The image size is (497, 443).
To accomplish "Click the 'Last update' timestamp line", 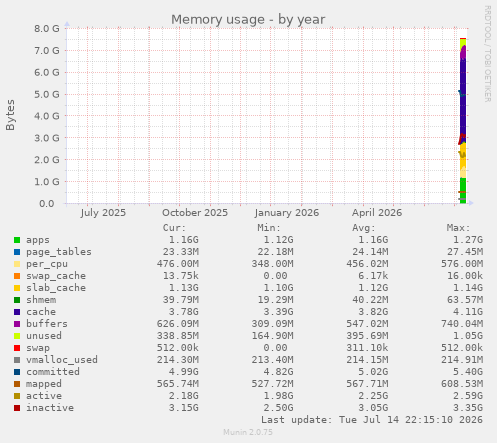I will click(372, 420).
